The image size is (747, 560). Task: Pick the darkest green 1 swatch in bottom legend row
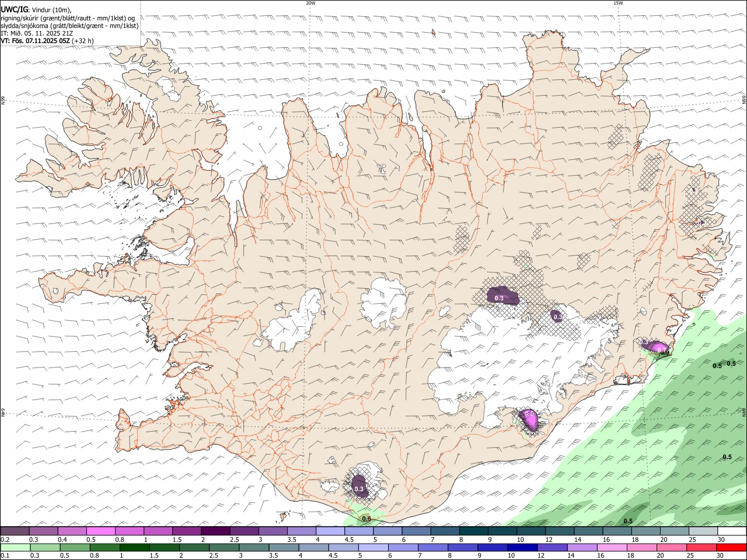click(x=135, y=548)
